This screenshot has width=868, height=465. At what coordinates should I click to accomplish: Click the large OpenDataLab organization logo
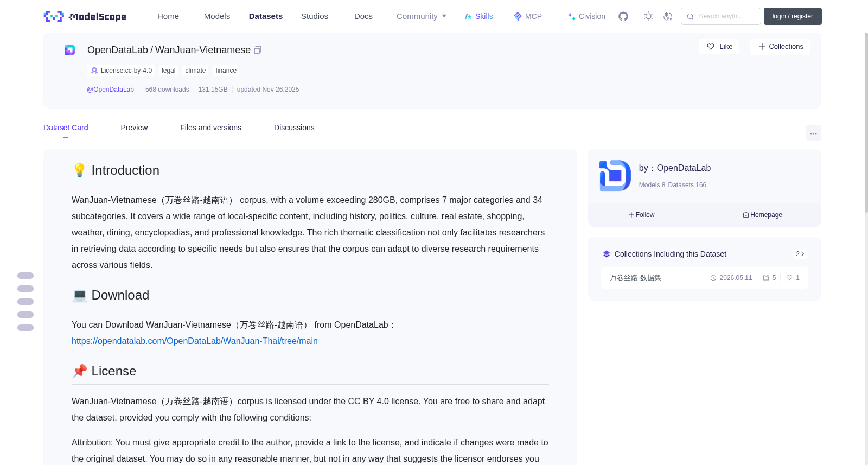[615, 175]
